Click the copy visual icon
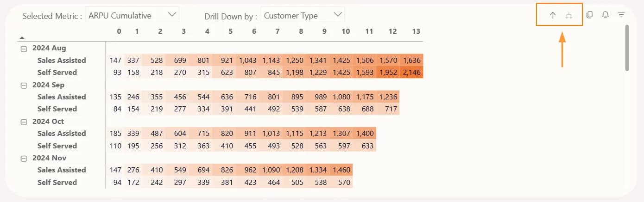Screen dimensions: 644x202 click(589, 15)
